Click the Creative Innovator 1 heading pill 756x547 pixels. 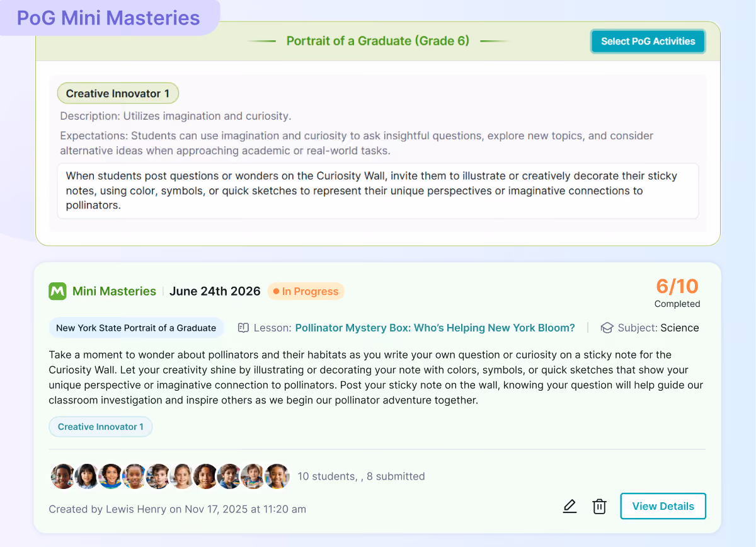click(118, 94)
